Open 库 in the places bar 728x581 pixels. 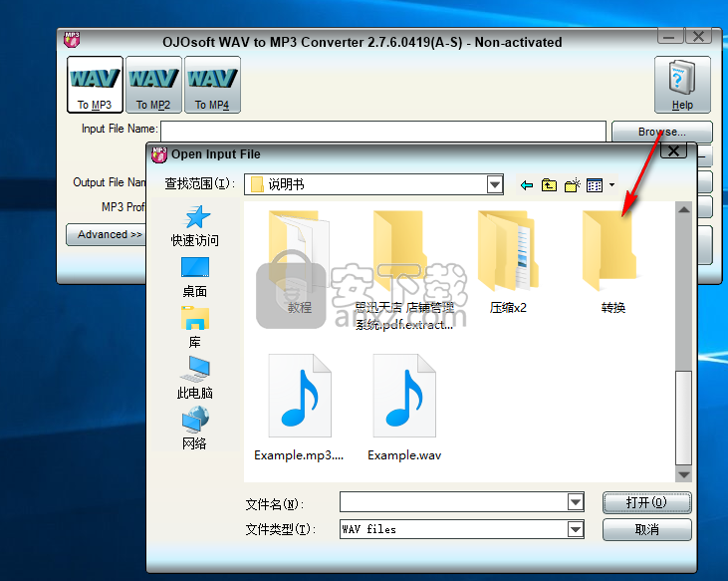(x=194, y=328)
